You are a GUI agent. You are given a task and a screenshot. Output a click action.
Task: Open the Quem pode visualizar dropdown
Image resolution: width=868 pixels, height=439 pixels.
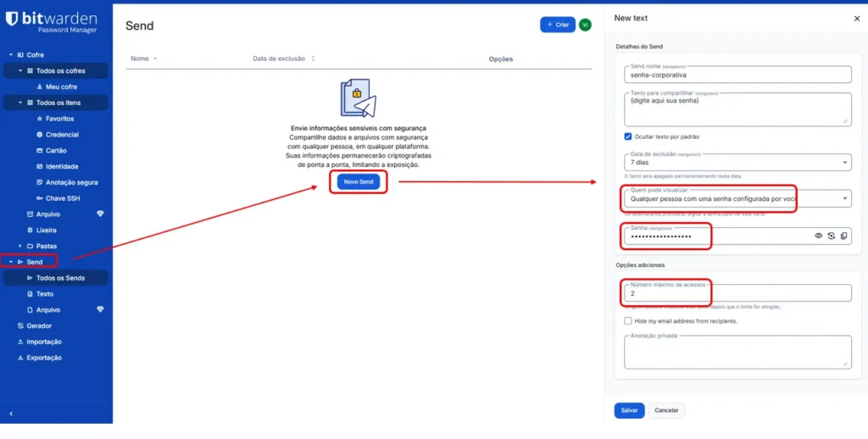pyautogui.click(x=737, y=198)
